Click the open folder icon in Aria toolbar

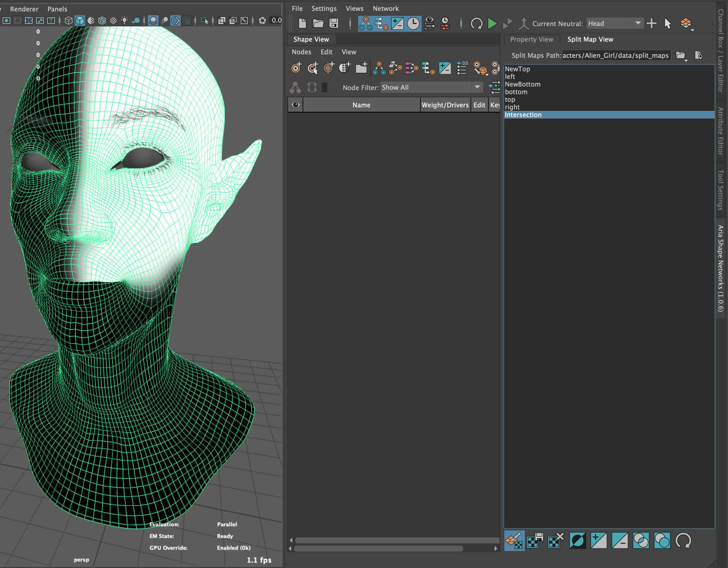coord(318,23)
